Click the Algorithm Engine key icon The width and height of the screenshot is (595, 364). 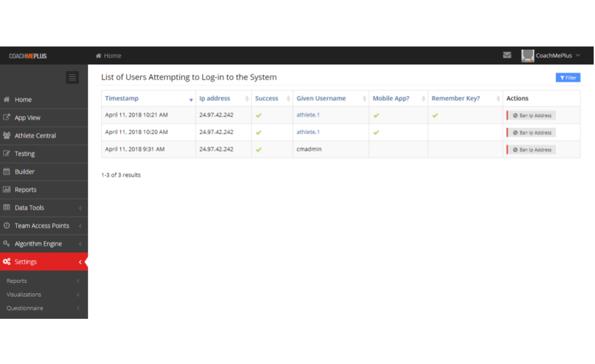click(x=6, y=243)
